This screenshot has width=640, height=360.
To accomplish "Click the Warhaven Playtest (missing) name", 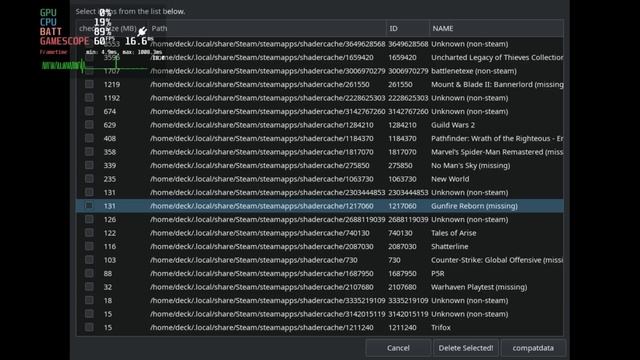I will (x=479, y=287).
